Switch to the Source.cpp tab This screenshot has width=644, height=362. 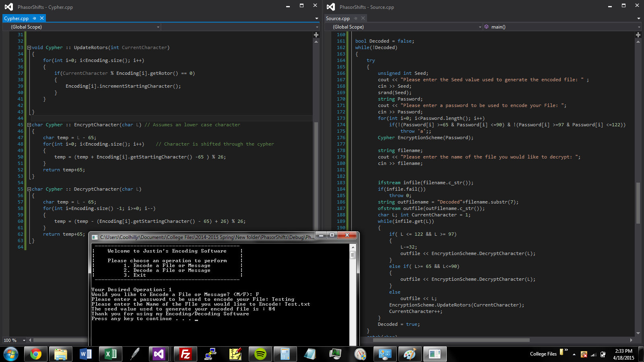pos(338,19)
